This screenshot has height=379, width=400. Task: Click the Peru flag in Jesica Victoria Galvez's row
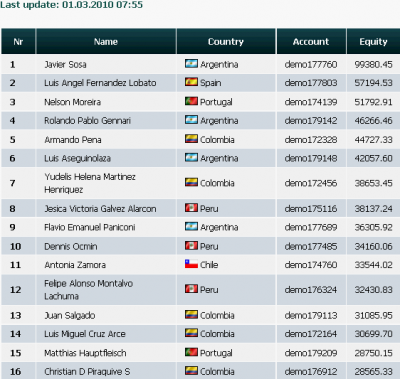pos(191,208)
